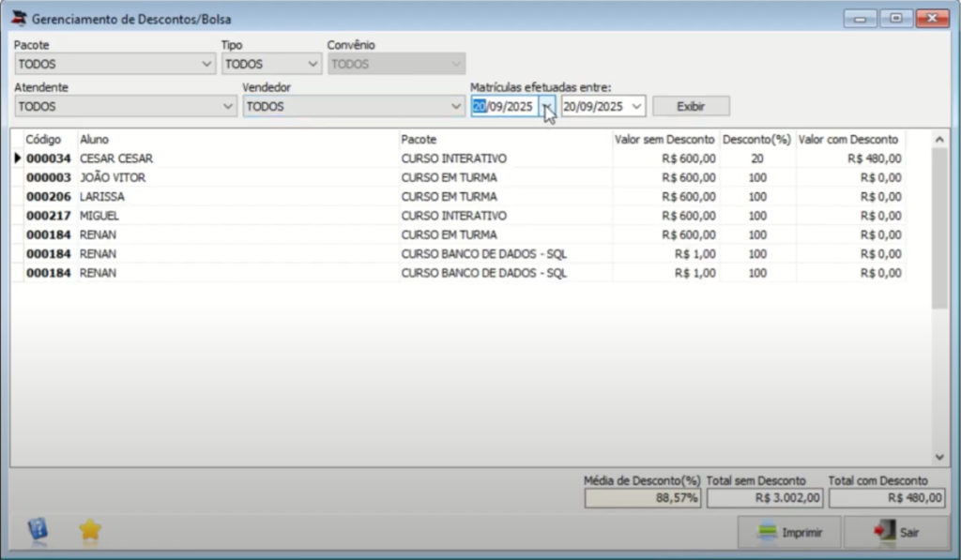
Task: Click the end date field text
Action: pyautogui.click(x=593, y=107)
